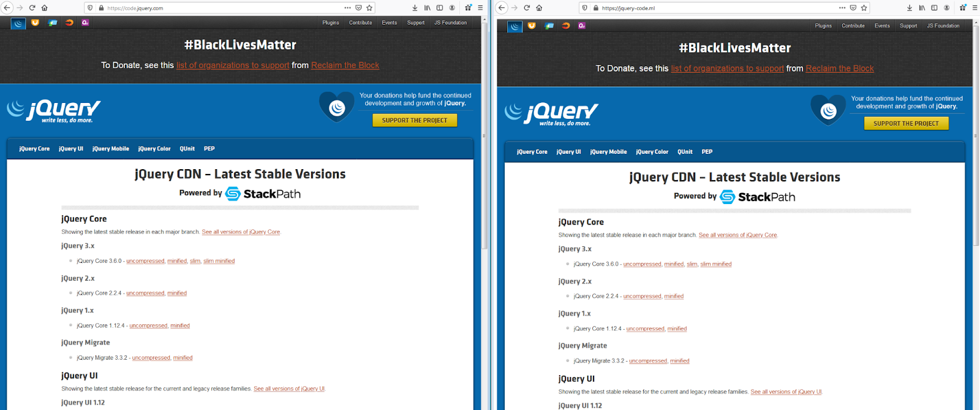980x410 pixels.
Task: Click the right window vertical scrollbar
Action: click(976, 135)
